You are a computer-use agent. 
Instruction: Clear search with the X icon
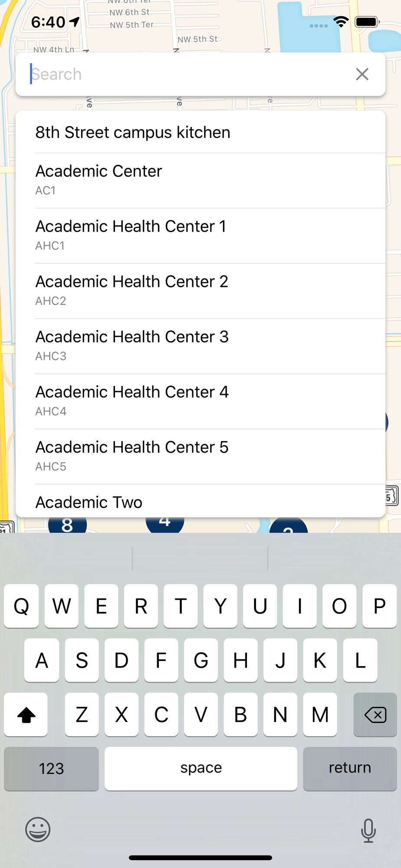[362, 74]
